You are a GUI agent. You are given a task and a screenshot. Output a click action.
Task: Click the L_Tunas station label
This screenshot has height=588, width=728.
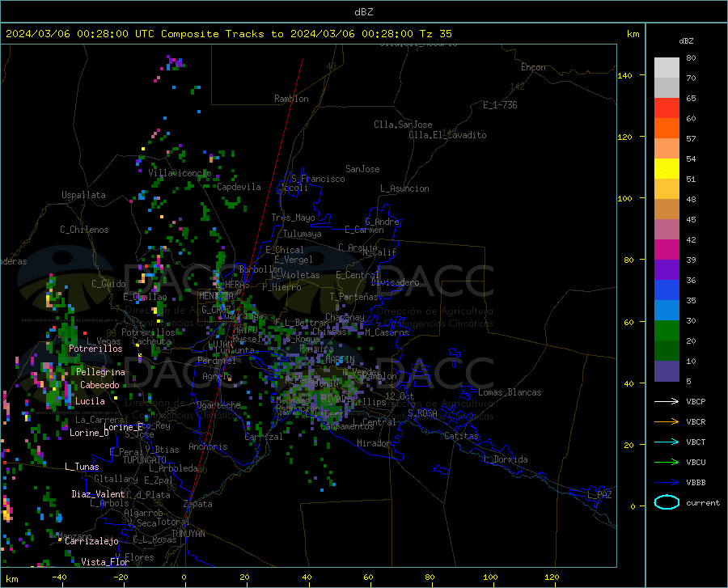(82, 467)
